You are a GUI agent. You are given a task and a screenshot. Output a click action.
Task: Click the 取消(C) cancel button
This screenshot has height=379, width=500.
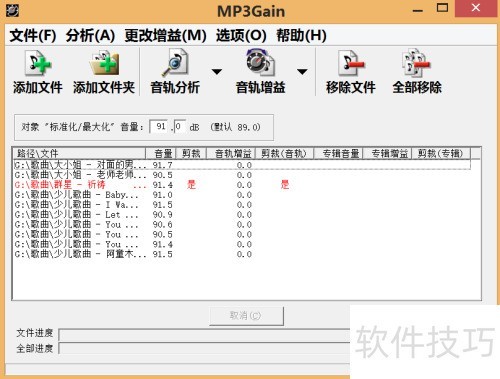(x=246, y=316)
